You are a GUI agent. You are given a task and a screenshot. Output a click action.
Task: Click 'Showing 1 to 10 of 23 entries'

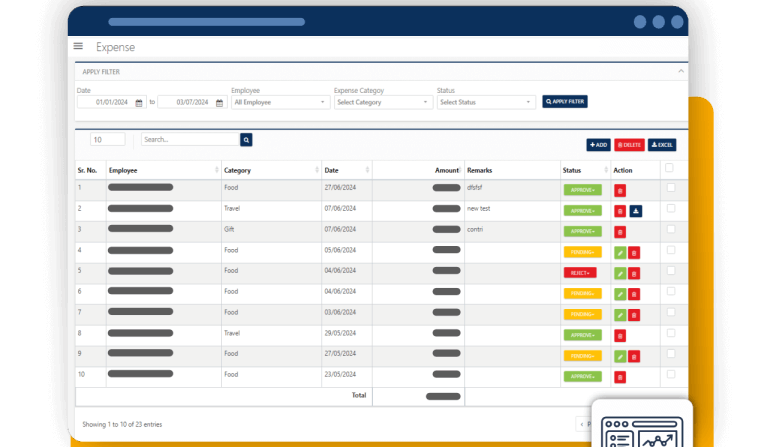click(122, 424)
